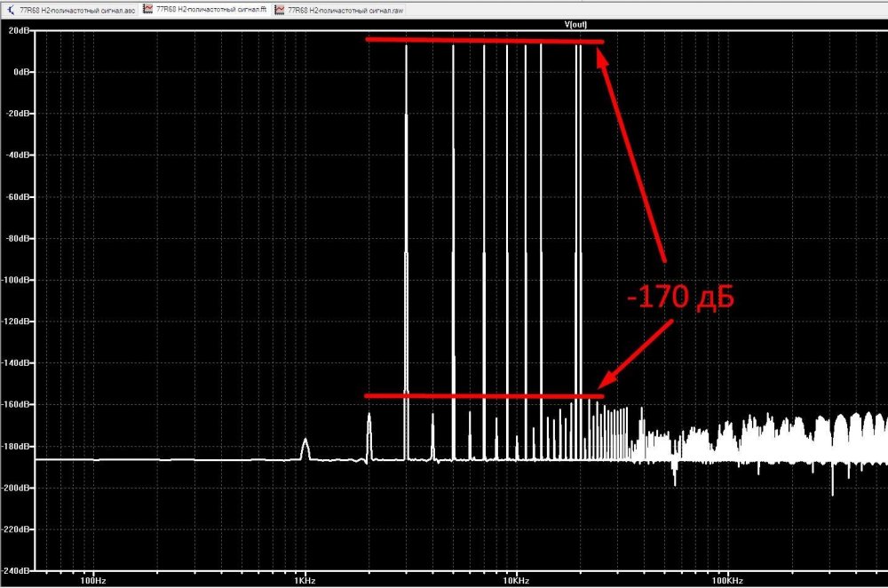The width and height of the screenshot is (888, 588).
Task: Click the upper red horizontal marker line
Action: [484, 40]
